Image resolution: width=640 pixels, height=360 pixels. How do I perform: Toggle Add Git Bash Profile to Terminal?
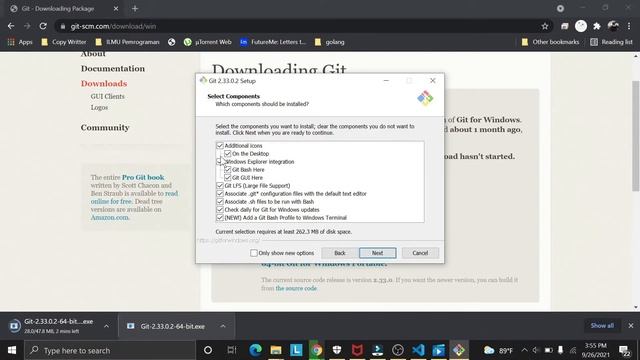220,218
